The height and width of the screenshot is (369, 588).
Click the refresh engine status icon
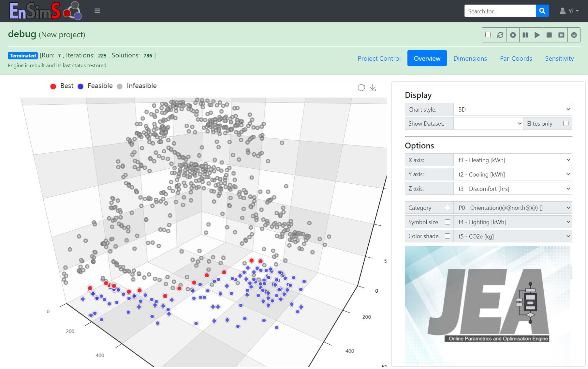(x=500, y=35)
